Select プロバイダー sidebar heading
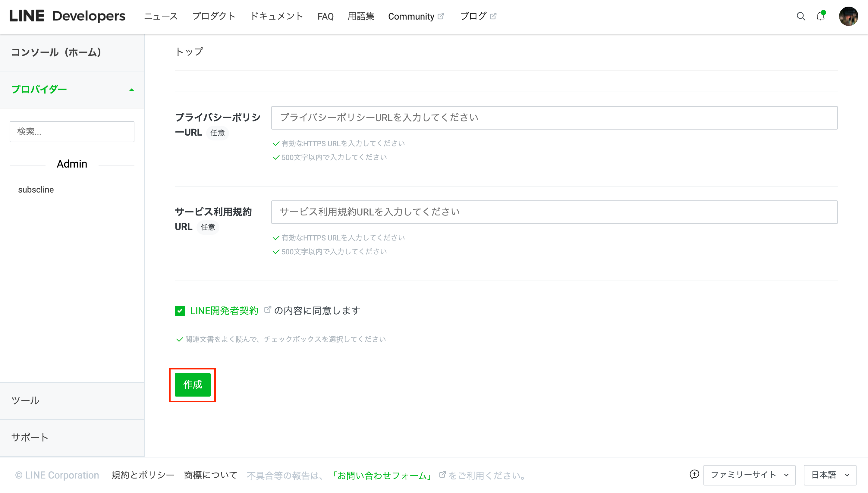 (x=39, y=89)
